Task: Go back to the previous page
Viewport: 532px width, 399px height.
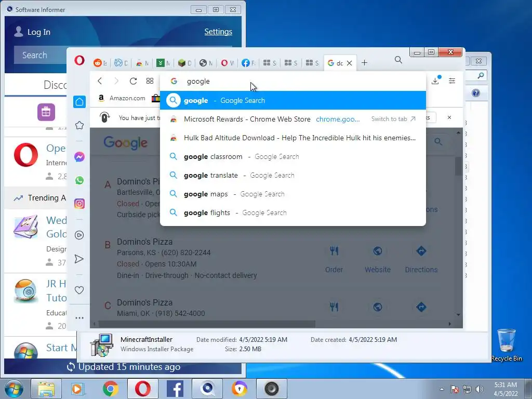Action: [x=99, y=81]
